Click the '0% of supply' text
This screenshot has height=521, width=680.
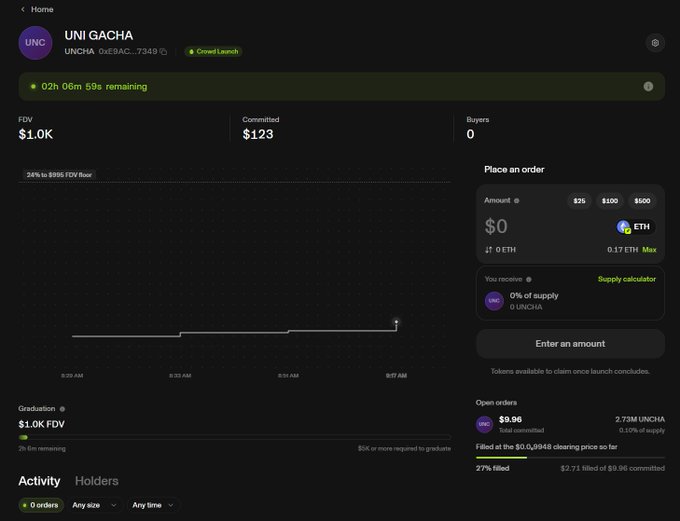(534, 295)
